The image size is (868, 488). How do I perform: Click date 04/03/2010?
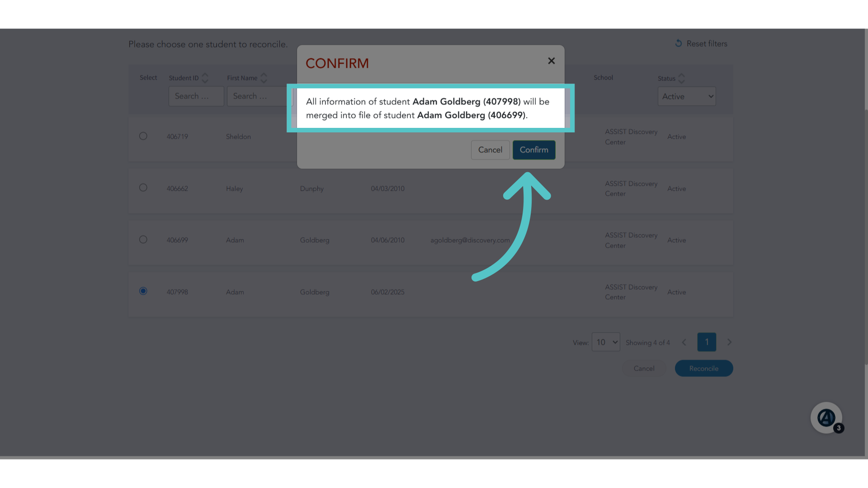(x=387, y=189)
